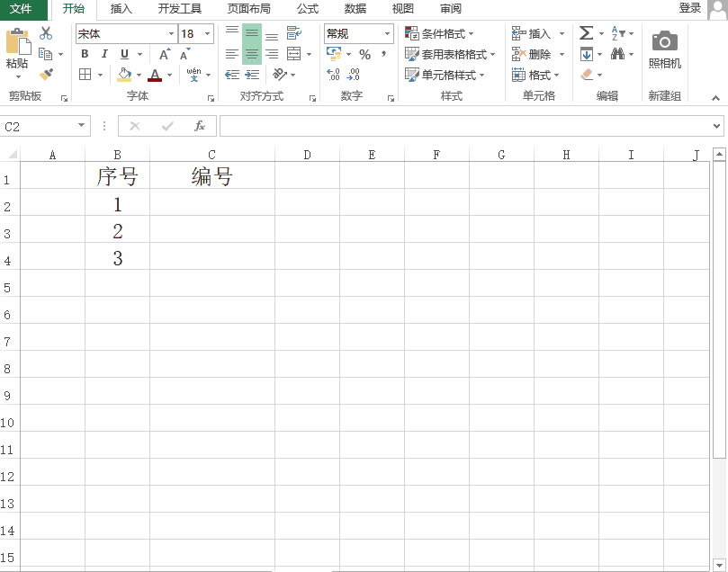Click the vertical scrollbar down arrow
Screen dimensions: 728x572
point(719,565)
